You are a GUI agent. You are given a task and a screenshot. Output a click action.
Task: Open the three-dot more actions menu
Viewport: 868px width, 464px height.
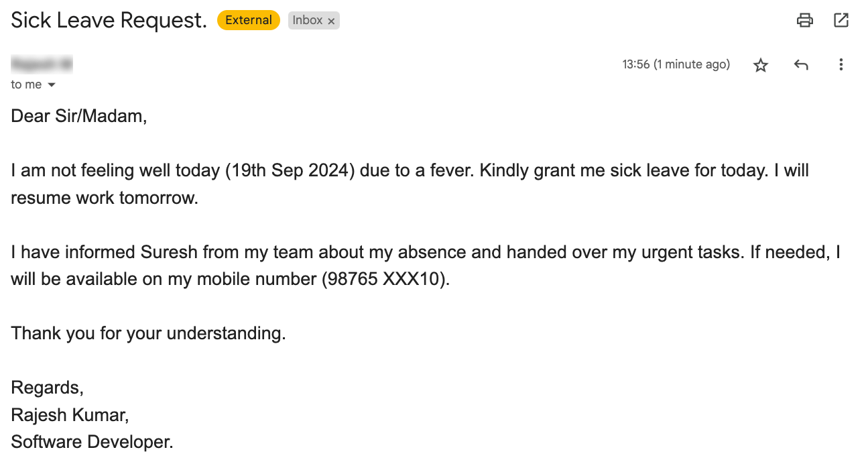[x=841, y=64]
